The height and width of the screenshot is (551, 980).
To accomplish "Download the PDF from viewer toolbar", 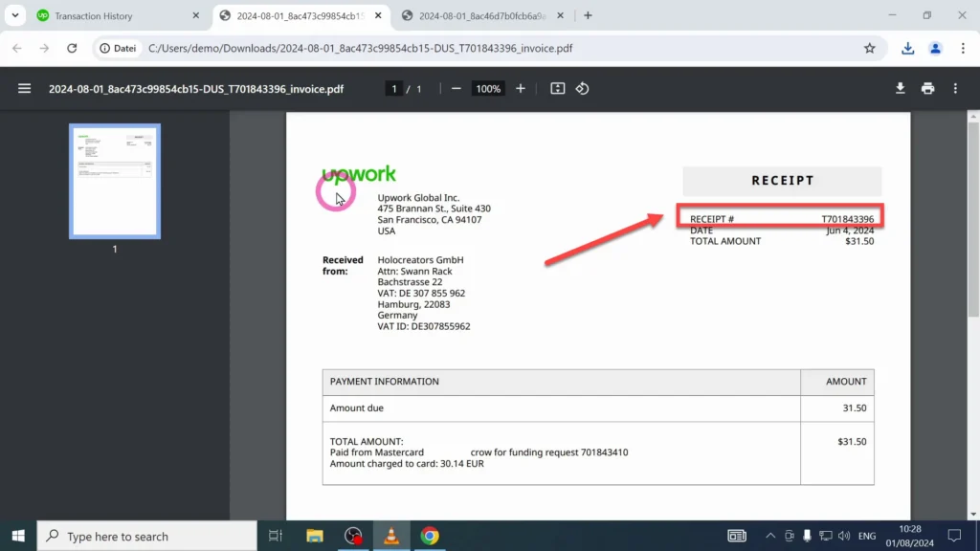I will pyautogui.click(x=900, y=89).
